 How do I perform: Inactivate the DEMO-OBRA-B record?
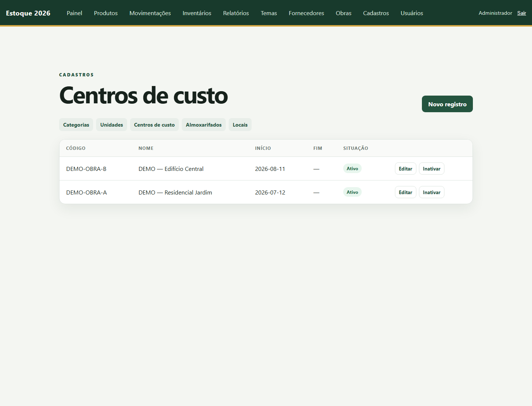coord(432,169)
